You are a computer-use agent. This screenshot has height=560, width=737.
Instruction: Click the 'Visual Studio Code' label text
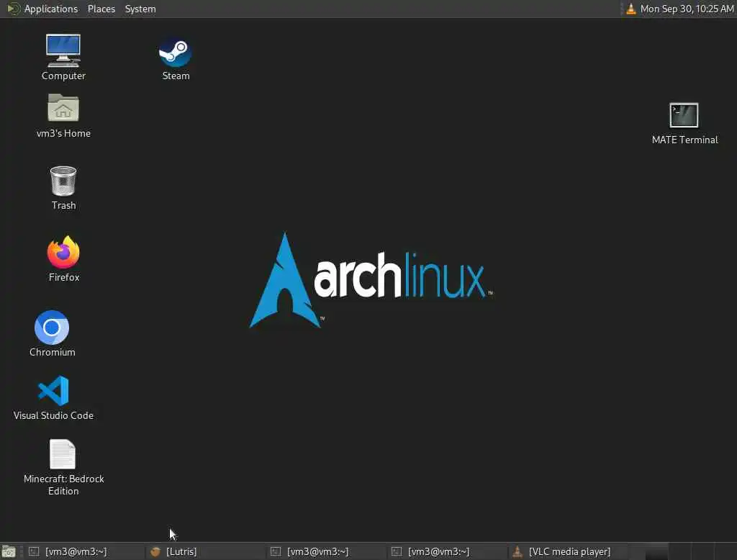53,415
